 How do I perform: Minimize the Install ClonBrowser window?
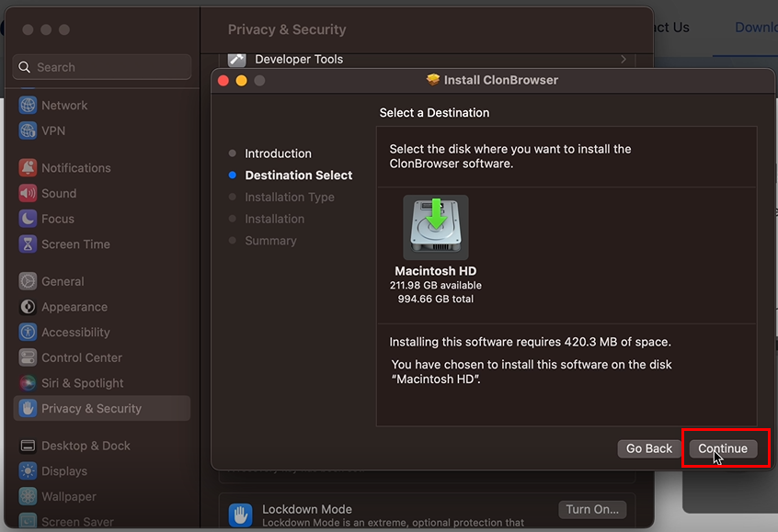point(242,80)
